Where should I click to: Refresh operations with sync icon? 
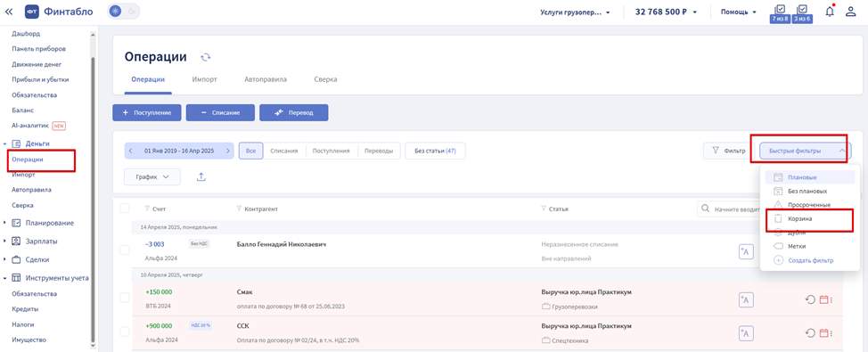[206, 57]
